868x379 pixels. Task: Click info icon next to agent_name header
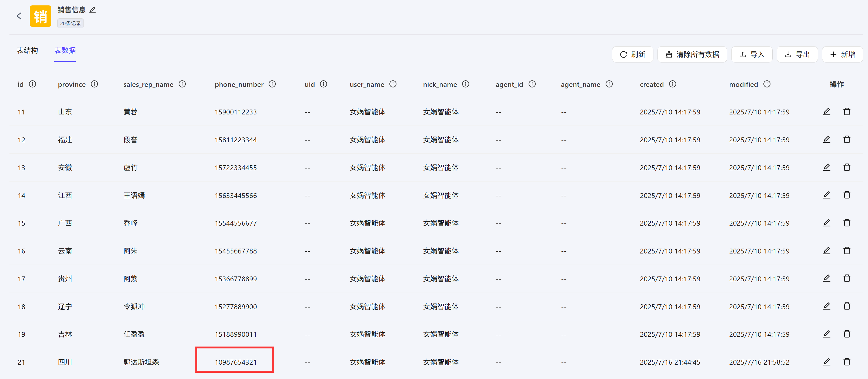point(609,84)
